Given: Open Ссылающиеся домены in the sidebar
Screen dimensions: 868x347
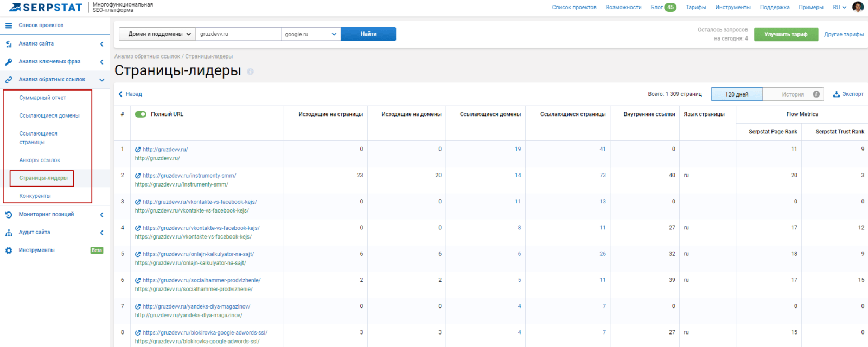Looking at the screenshot, I should click(x=49, y=115).
